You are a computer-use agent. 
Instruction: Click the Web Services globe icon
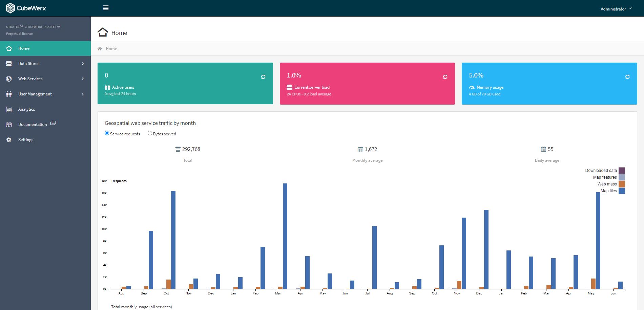9,79
